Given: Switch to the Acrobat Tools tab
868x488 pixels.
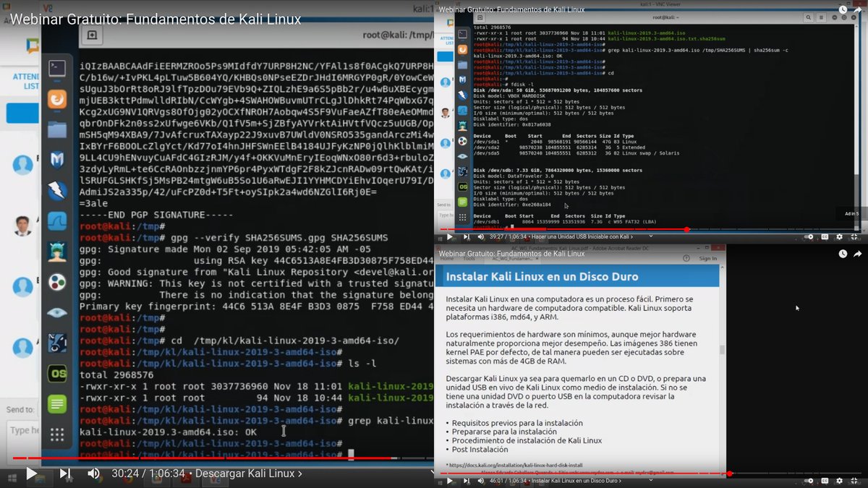Looking at the screenshot, I should pyautogui.click(x=469, y=258).
